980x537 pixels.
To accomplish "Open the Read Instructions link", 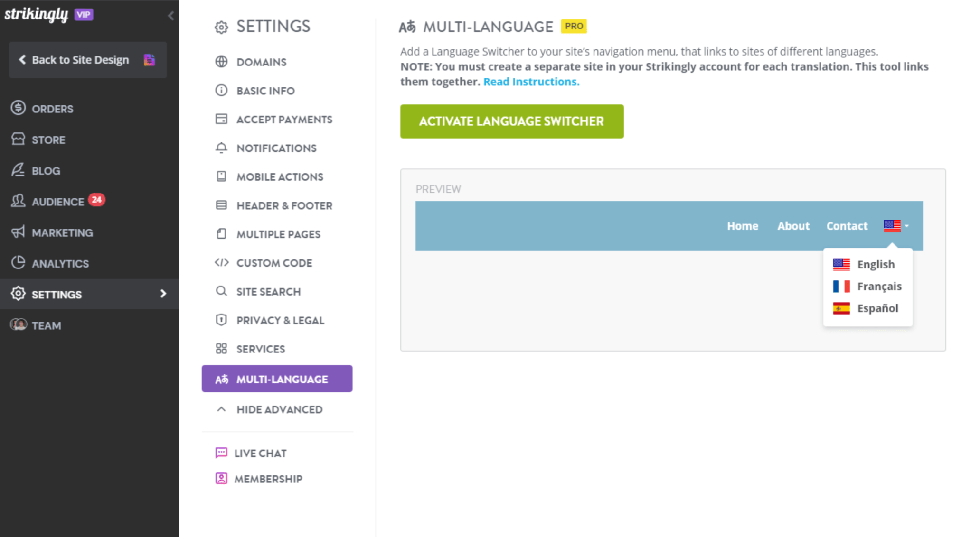I will [531, 81].
